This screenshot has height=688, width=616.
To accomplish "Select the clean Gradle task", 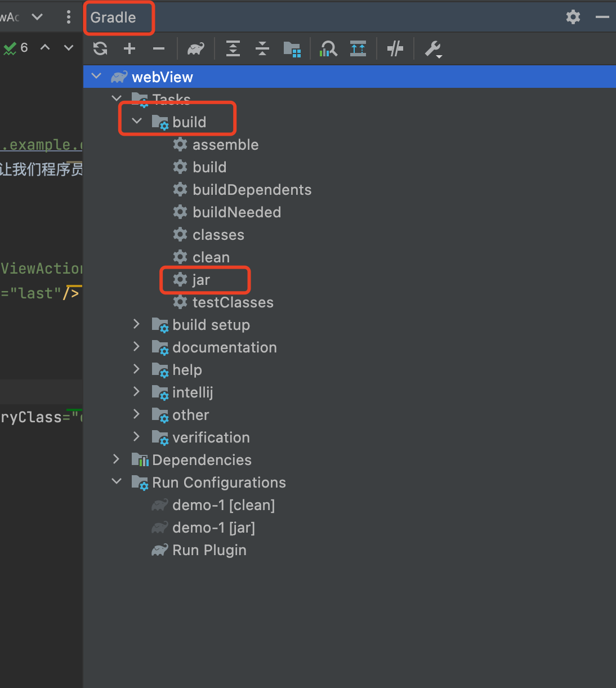I will [211, 257].
